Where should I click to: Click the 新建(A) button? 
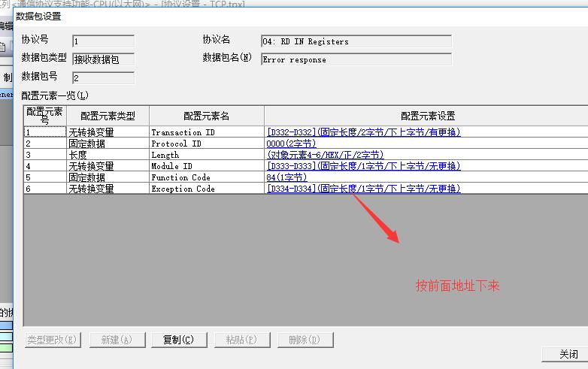[117, 340]
